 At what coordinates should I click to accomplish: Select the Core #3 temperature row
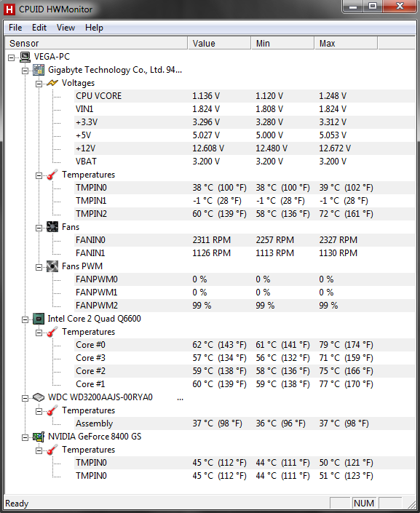click(245, 357)
